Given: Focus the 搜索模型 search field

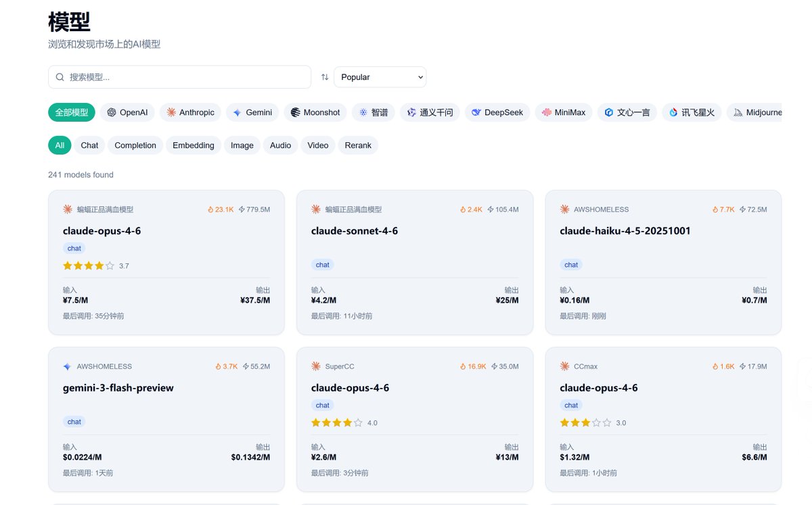Looking at the screenshot, I should click(179, 77).
